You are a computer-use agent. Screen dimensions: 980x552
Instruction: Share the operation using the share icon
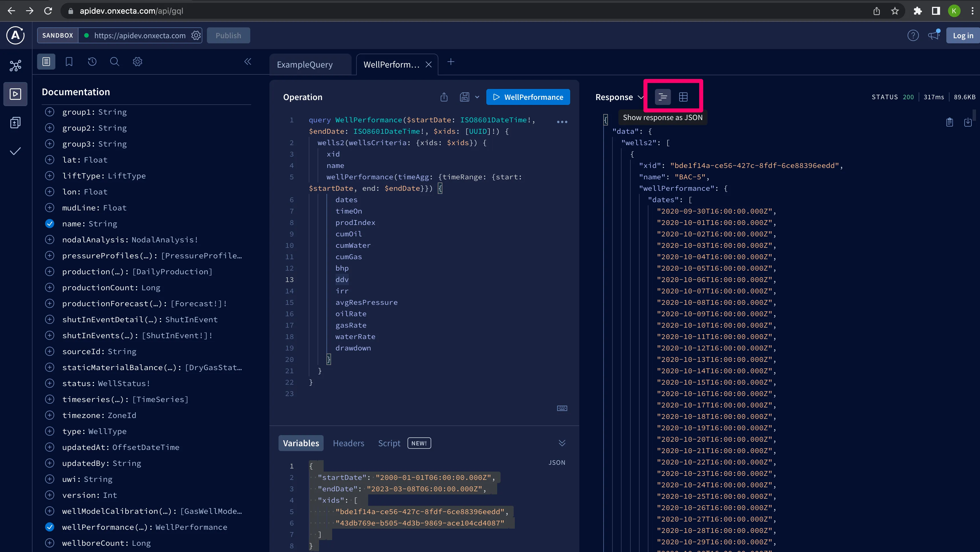click(x=444, y=97)
